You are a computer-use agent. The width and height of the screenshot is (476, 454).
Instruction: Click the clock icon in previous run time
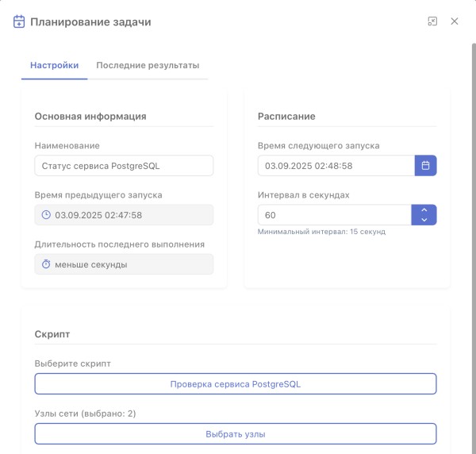[x=46, y=215]
